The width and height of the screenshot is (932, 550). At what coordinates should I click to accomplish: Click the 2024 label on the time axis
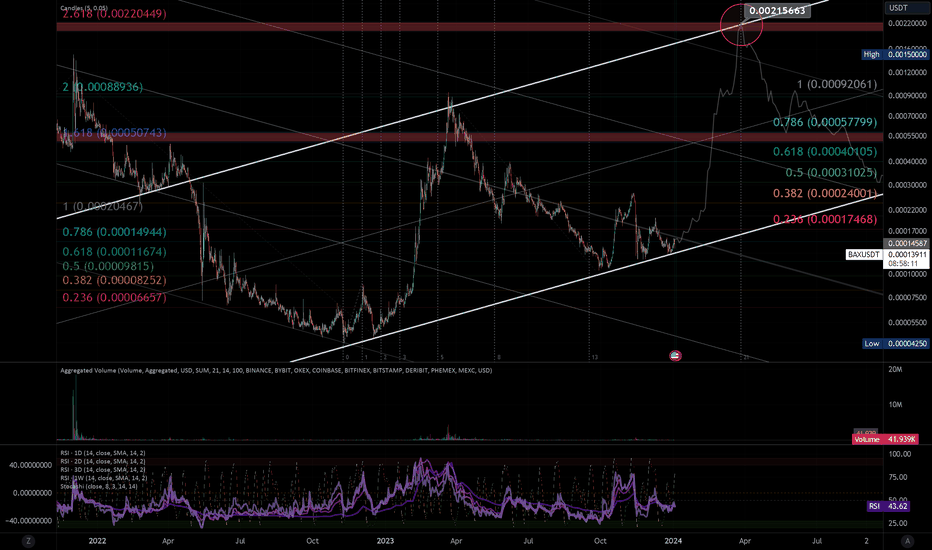(x=673, y=541)
